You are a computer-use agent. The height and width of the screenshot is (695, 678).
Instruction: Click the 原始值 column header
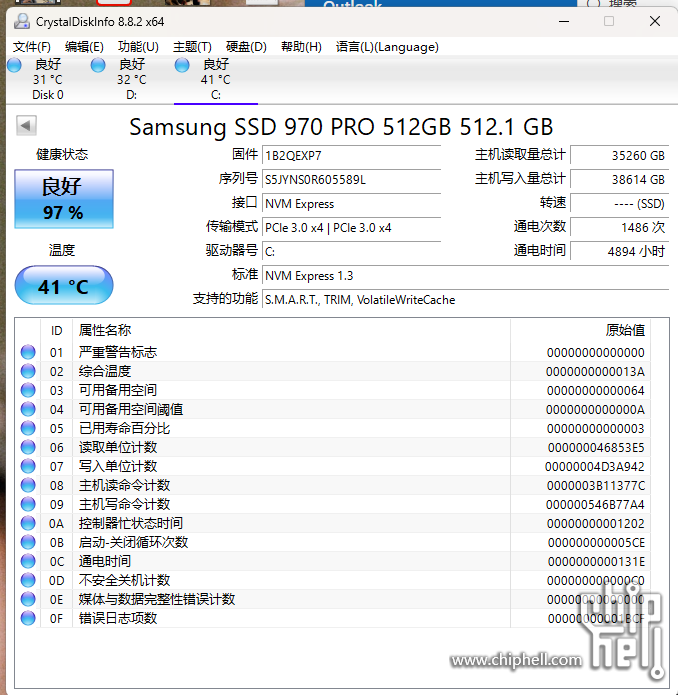tap(581, 331)
